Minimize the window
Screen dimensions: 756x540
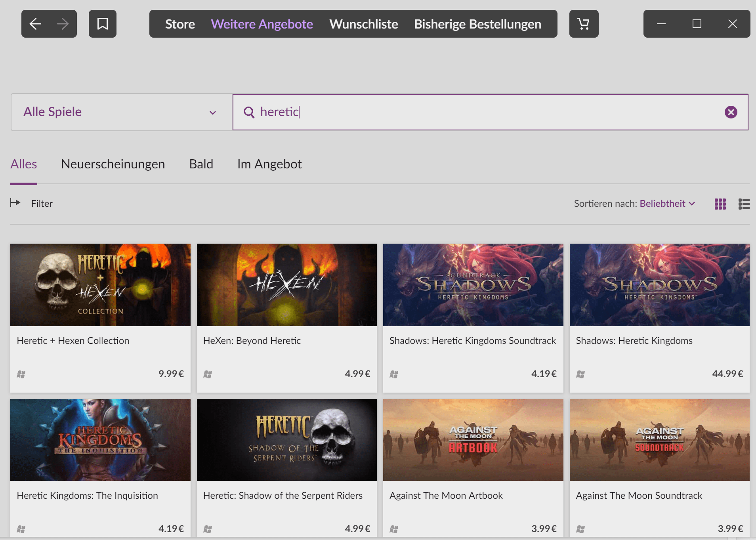(661, 24)
